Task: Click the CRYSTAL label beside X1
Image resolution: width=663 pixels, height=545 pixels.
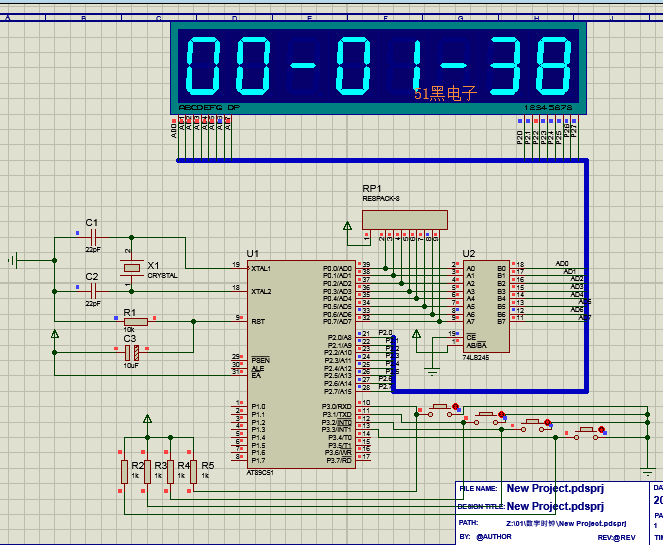Action: pyautogui.click(x=162, y=276)
